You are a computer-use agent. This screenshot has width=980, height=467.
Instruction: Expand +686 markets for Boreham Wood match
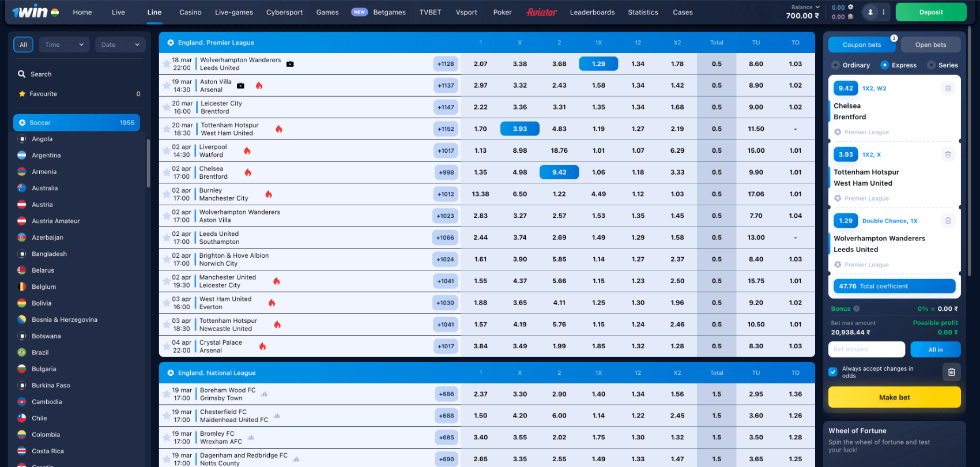pyautogui.click(x=446, y=394)
